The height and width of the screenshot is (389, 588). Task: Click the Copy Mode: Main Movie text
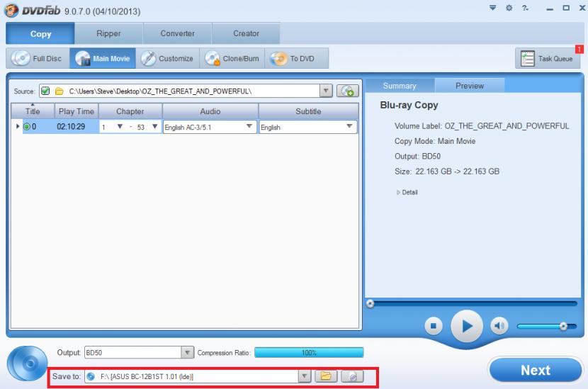435,141
